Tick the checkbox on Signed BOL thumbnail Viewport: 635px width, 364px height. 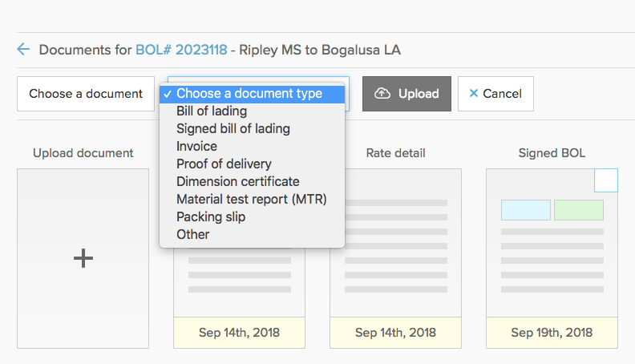tap(606, 180)
